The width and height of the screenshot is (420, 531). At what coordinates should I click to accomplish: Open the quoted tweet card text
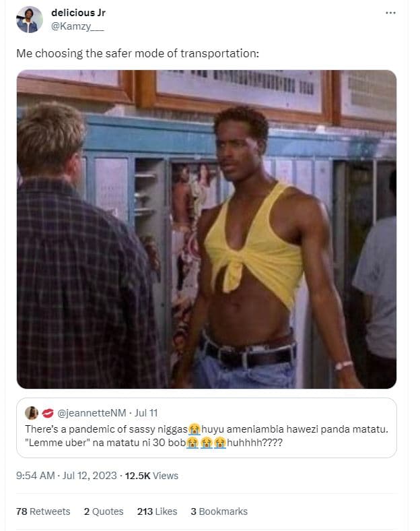(207, 436)
